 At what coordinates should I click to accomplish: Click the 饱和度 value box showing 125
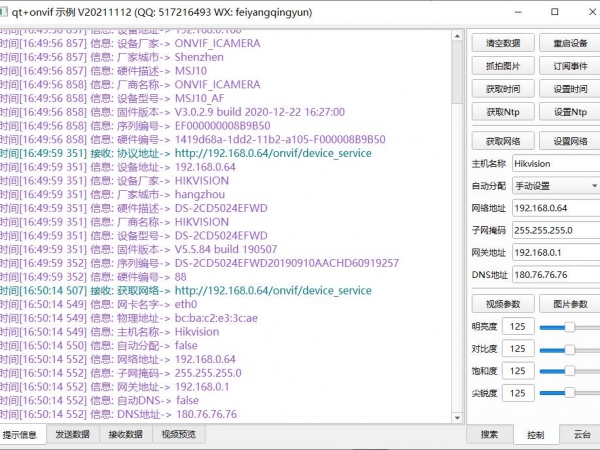pyautogui.click(x=518, y=371)
